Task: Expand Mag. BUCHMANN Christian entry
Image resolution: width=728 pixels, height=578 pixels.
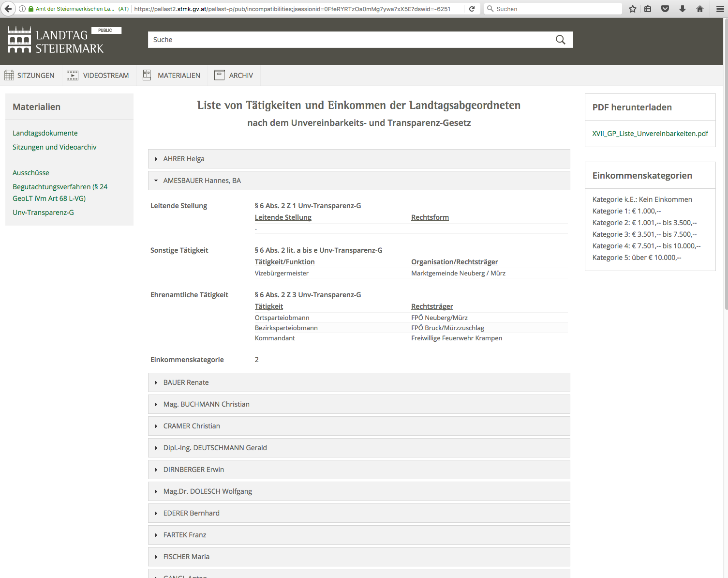Action: (359, 404)
